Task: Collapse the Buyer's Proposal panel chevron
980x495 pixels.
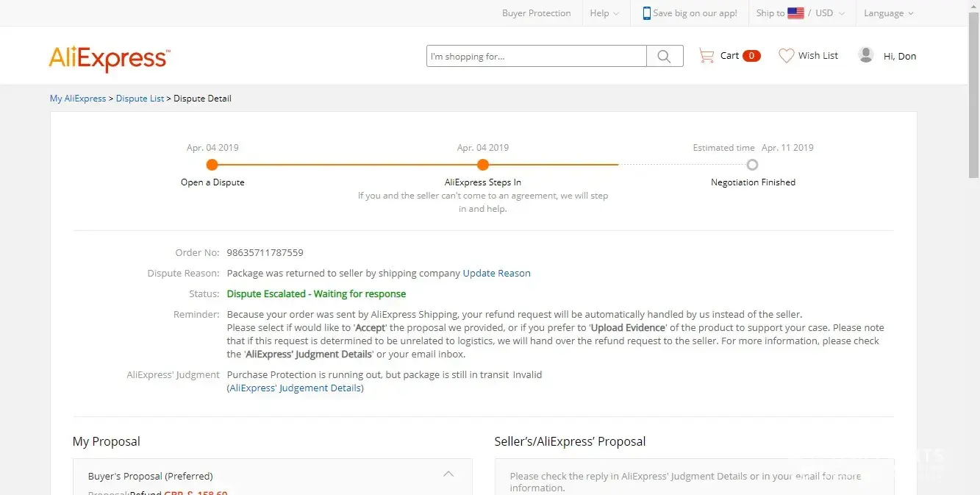Action: click(448, 474)
